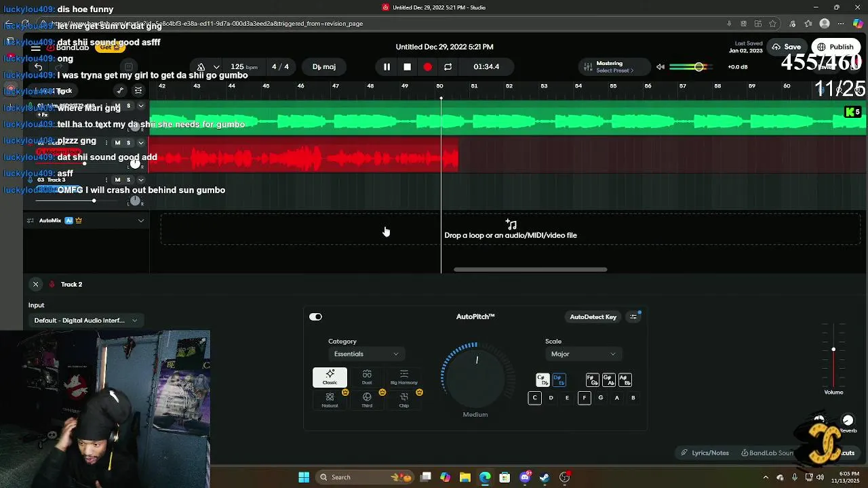Click the 125 bpm tempo field
Viewport: 868px width, 488px height.
click(x=244, y=66)
